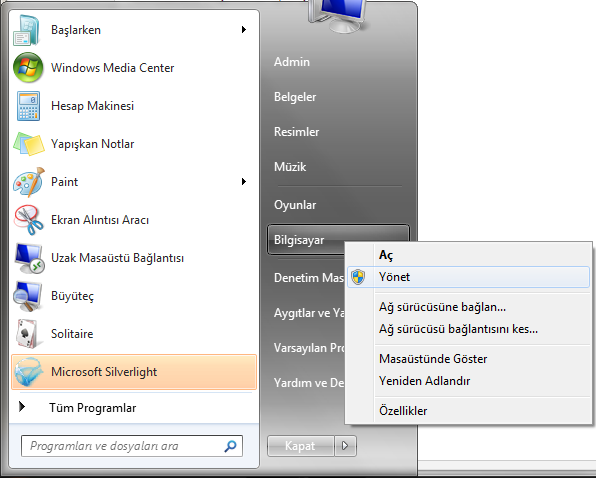Click the Solitaire text label
596x478 pixels.
click(x=72, y=334)
